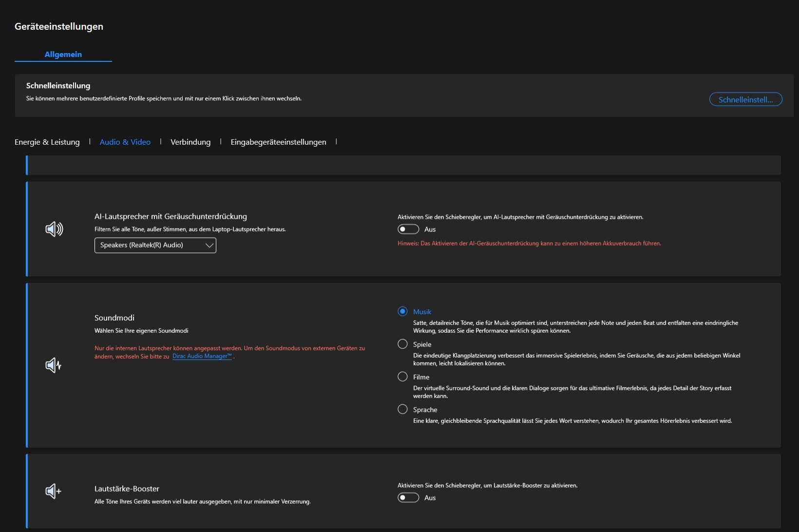This screenshot has height=532, width=799.
Task: Switch to the Allgemein tab
Action: pos(63,54)
